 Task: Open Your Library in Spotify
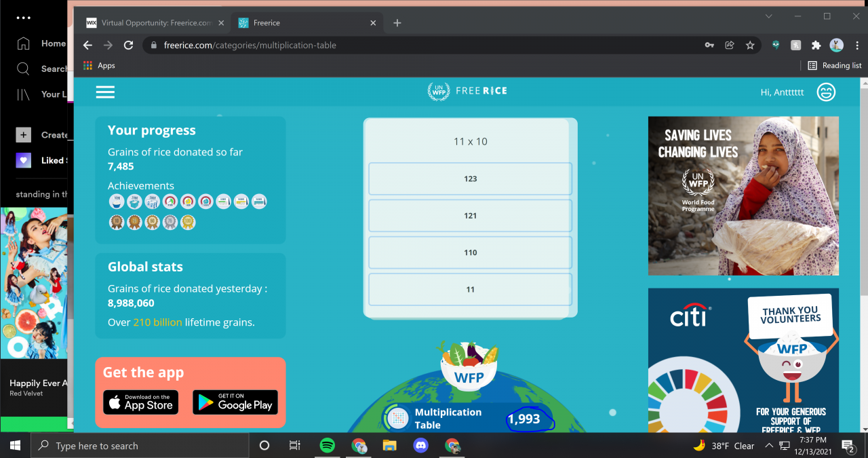(x=41, y=94)
